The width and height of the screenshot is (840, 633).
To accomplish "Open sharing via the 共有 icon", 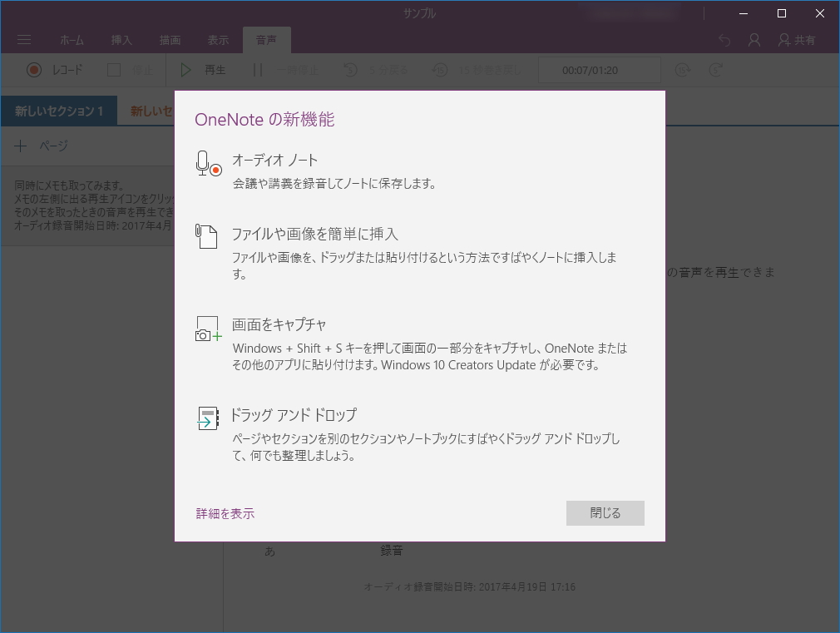I will click(785, 39).
